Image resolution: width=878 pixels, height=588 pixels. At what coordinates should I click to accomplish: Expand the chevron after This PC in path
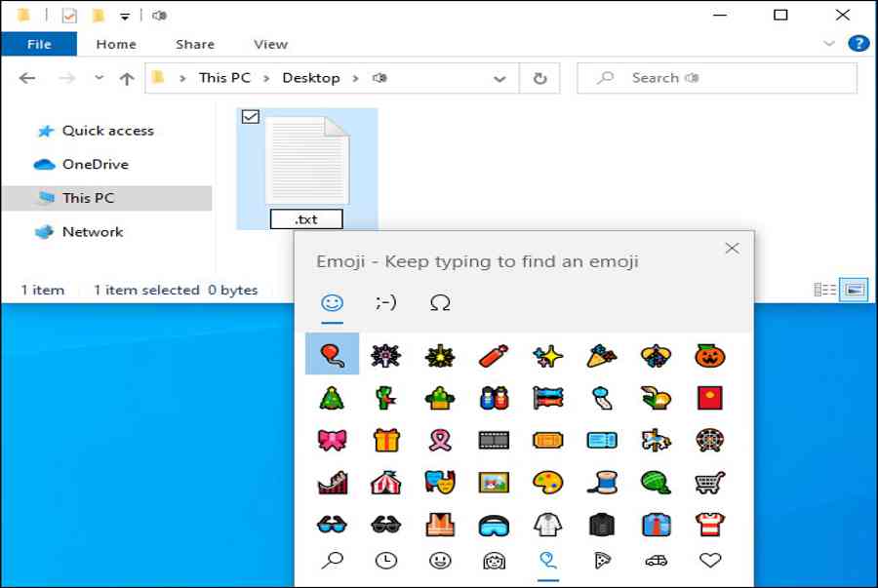(x=266, y=78)
